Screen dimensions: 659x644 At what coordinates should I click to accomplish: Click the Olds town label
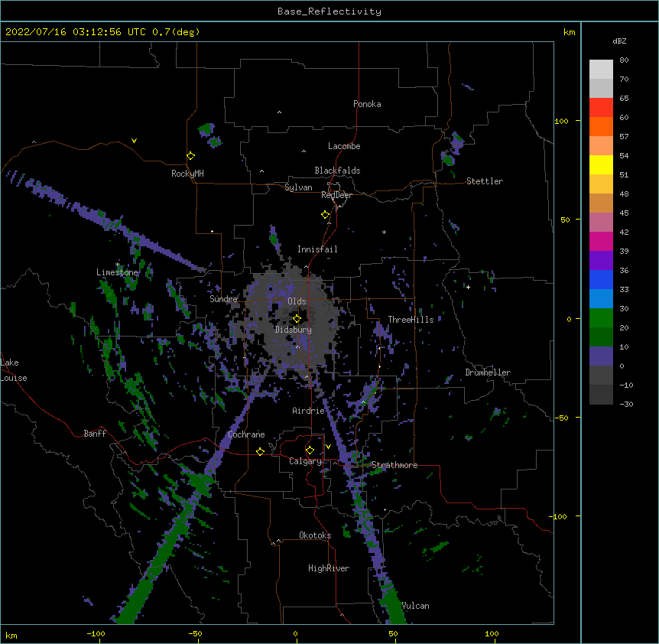(297, 301)
